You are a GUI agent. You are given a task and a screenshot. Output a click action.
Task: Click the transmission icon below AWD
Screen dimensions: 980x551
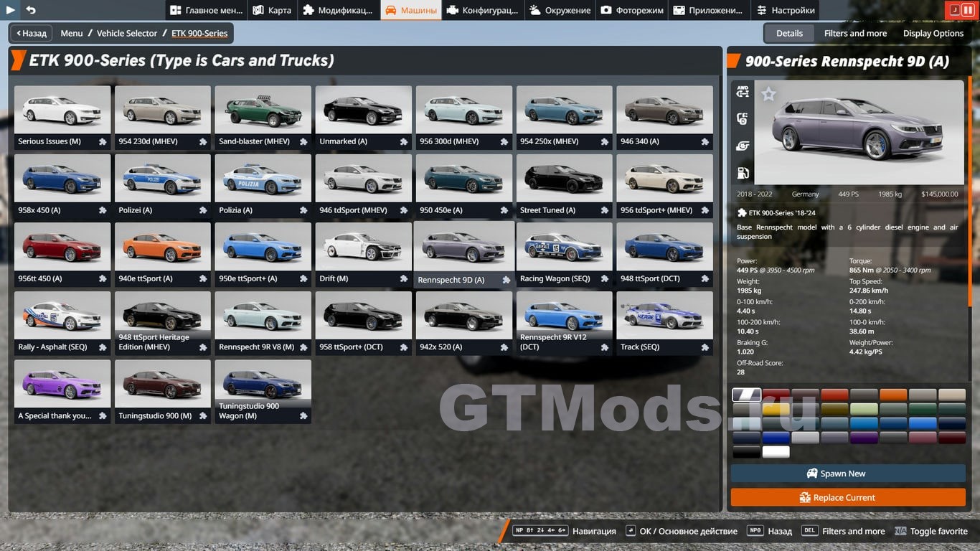[x=743, y=119]
